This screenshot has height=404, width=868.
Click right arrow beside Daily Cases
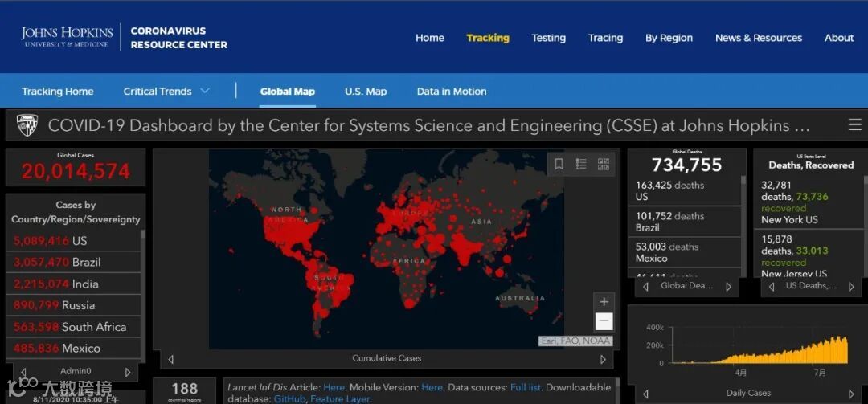click(x=851, y=394)
